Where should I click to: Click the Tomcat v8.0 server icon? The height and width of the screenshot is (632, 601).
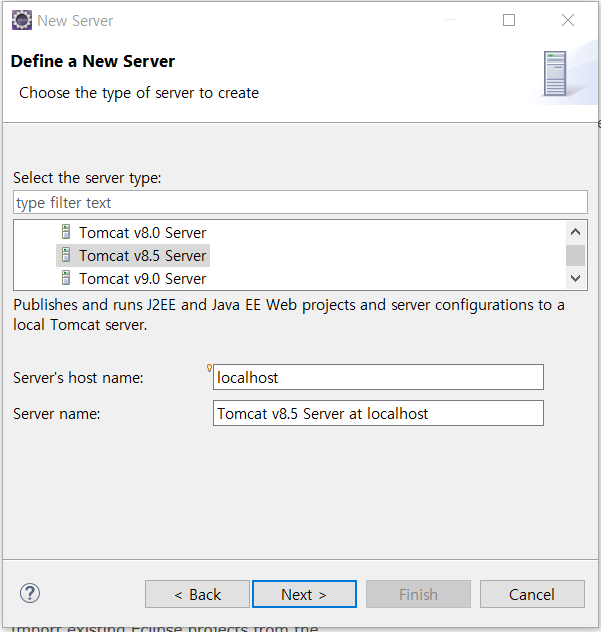[x=66, y=232]
